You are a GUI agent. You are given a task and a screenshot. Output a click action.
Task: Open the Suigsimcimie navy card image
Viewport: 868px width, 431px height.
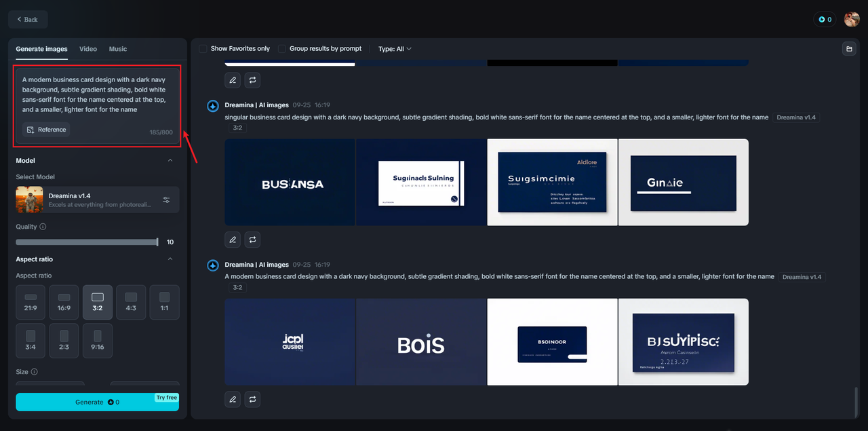[552, 182]
